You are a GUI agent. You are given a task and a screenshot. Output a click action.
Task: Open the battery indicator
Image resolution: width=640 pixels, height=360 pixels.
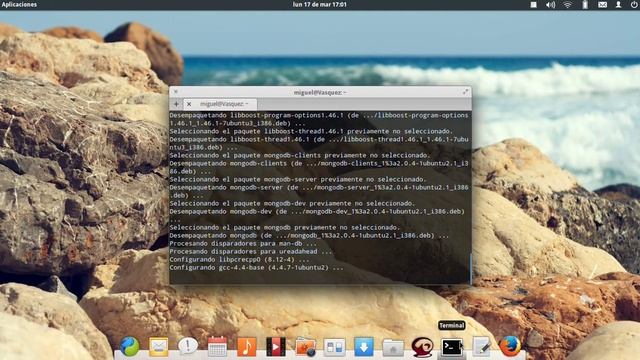pyautogui.click(x=585, y=4)
